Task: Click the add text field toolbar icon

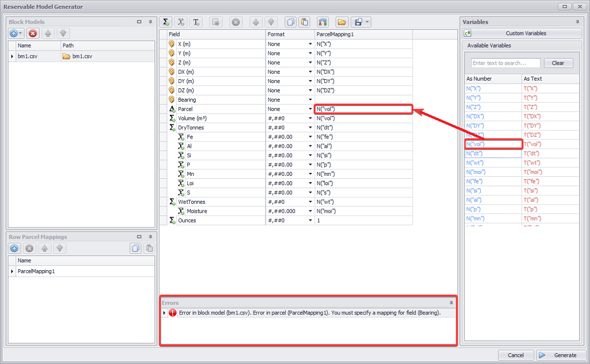Action: [196, 22]
